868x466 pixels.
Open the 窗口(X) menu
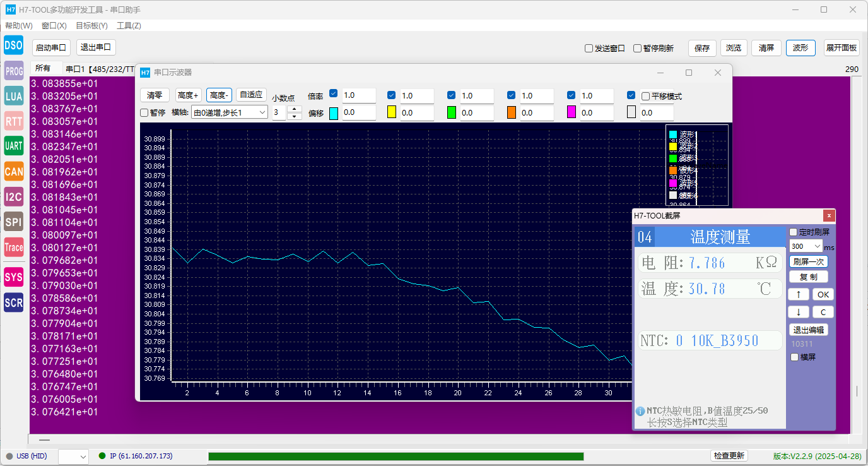click(x=54, y=26)
